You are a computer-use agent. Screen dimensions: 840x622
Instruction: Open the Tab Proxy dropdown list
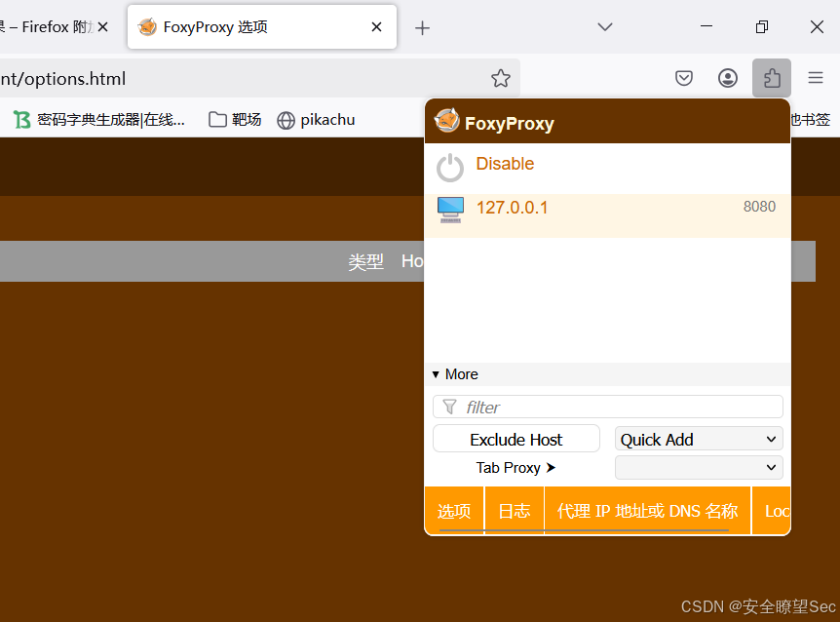coord(699,467)
